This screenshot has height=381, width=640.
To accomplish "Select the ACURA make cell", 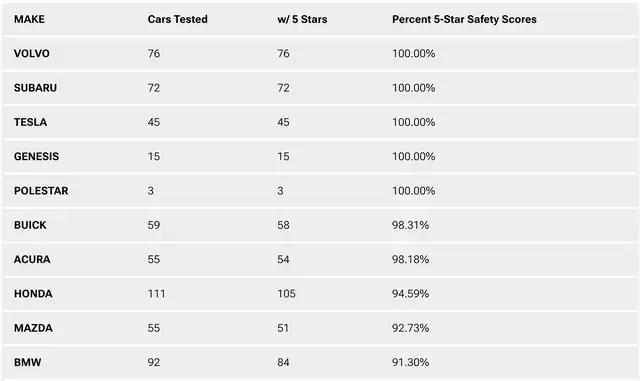I will click(x=32, y=259).
